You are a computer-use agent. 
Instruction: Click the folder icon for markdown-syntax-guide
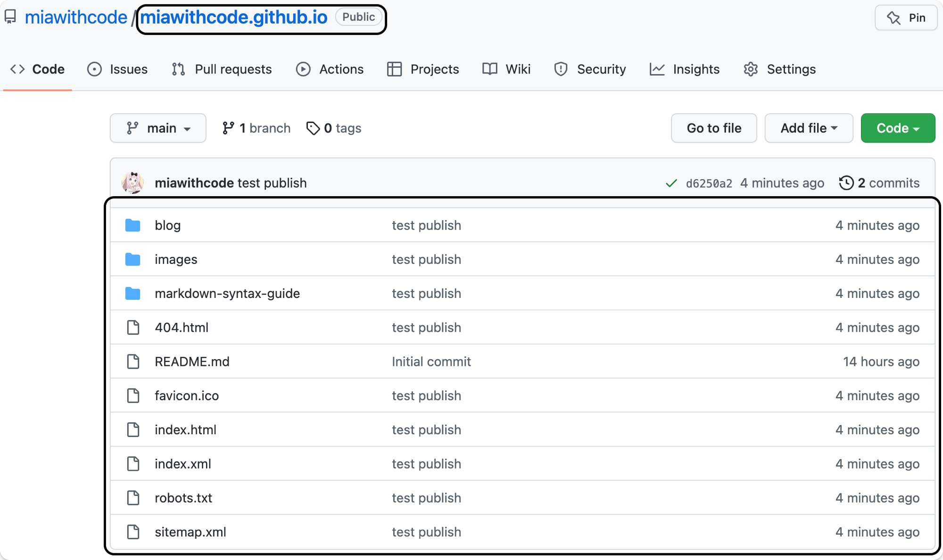pyautogui.click(x=133, y=293)
